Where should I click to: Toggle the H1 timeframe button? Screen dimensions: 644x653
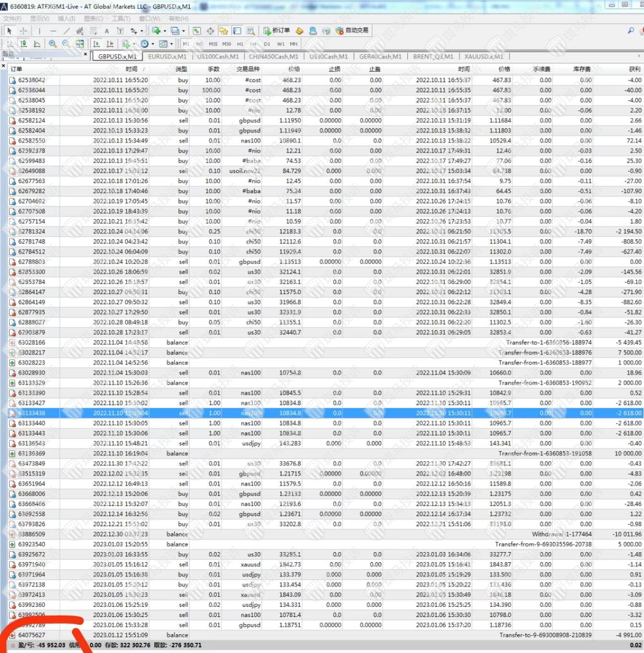click(240, 44)
